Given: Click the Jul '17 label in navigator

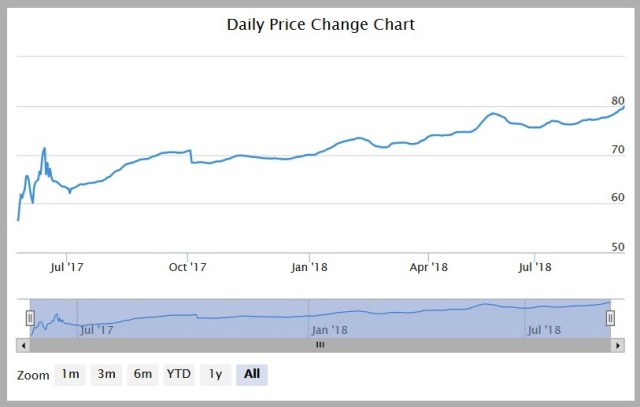Looking at the screenshot, I should [x=97, y=328].
